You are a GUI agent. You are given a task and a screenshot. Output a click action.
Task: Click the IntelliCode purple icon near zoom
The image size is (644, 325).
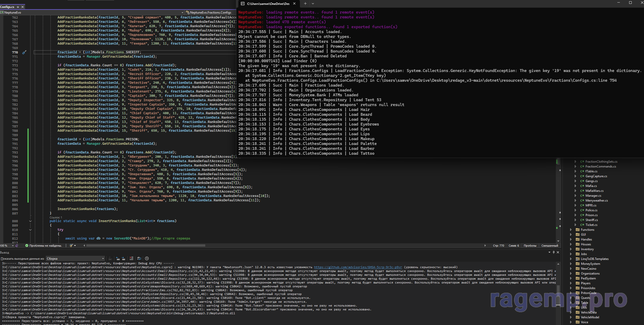pos(17,246)
